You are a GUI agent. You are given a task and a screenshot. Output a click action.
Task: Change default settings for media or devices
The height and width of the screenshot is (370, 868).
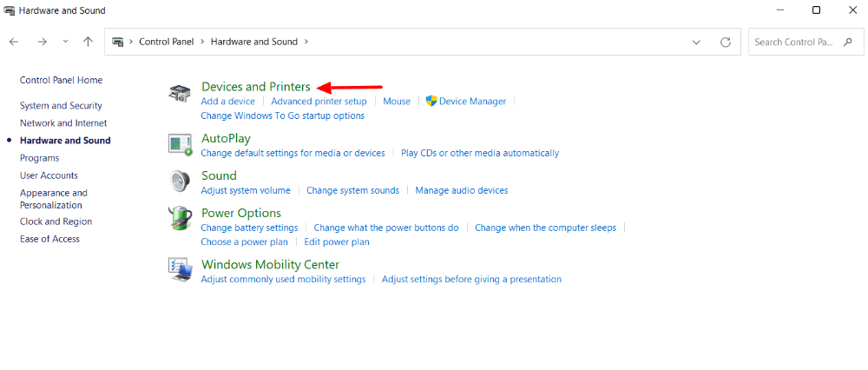pos(293,153)
